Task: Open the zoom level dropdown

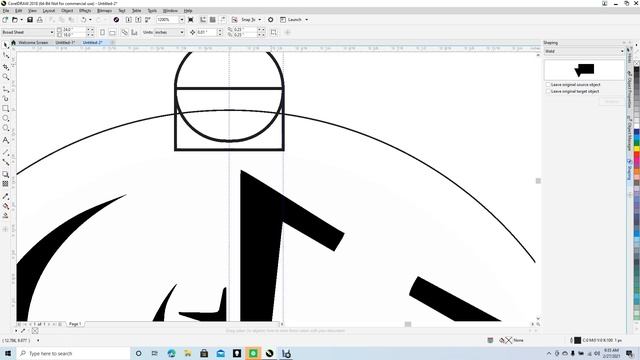Action: (x=182, y=20)
